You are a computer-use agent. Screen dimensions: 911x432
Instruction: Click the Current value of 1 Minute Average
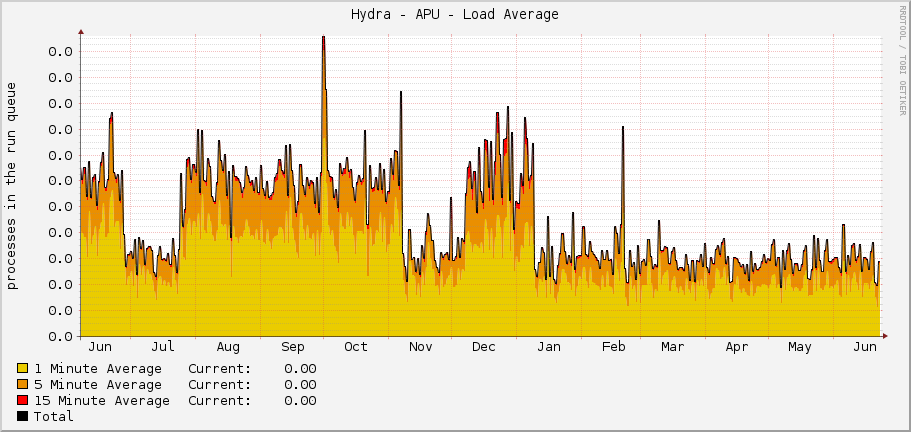(300, 369)
